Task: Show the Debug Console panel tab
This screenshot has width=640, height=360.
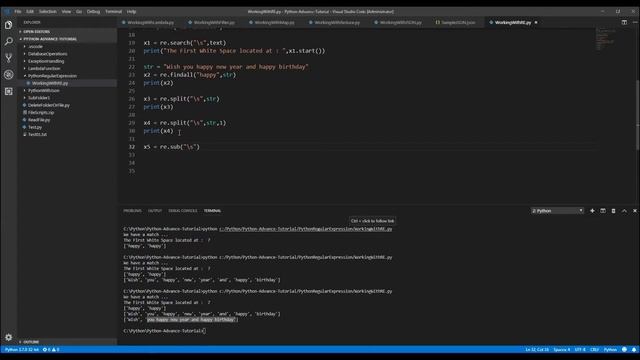Action: (x=182, y=211)
